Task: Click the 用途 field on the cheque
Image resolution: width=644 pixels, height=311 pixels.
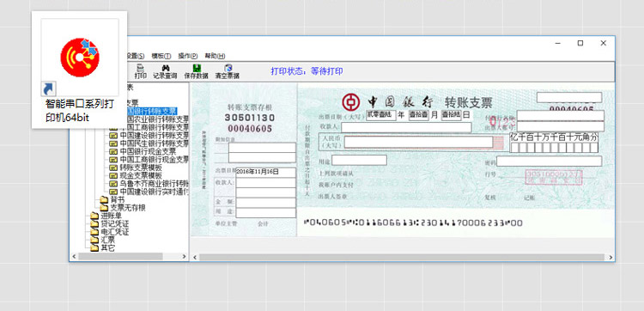Action: (x=360, y=160)
